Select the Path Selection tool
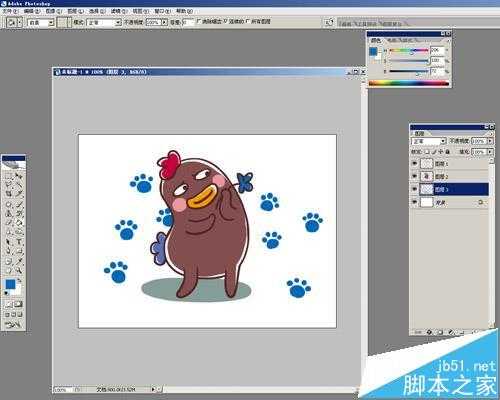The image size is (500, 400). click(x=9, y=242)
